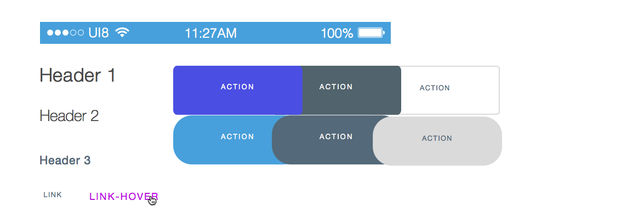Click the hand pointer cursor icon
The image size is (644, 212).
click(x=152, y=200)
